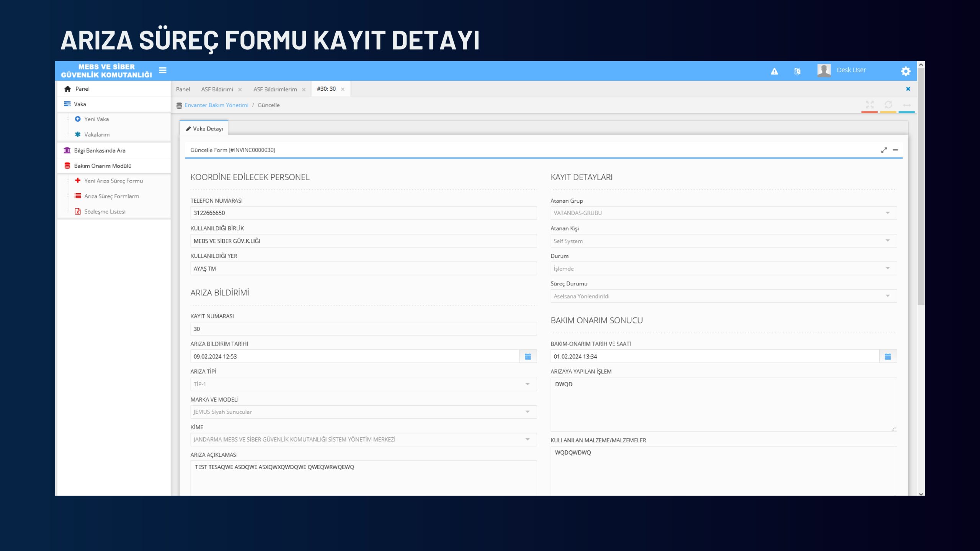The image size is (980, 551).
Task: Switch to the Panel tab
Action: 183,89
